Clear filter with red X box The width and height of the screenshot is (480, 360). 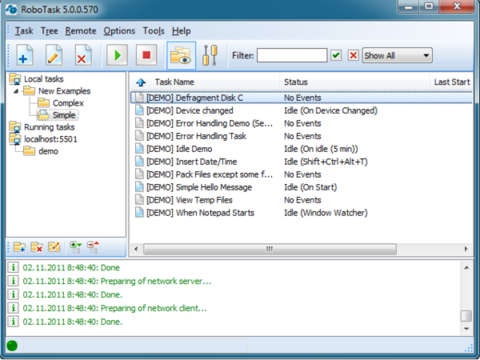[353, 55]
